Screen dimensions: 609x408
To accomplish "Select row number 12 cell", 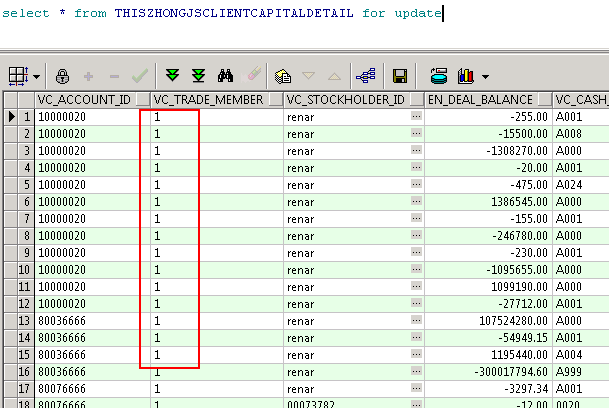I will [x=26, y=303].
